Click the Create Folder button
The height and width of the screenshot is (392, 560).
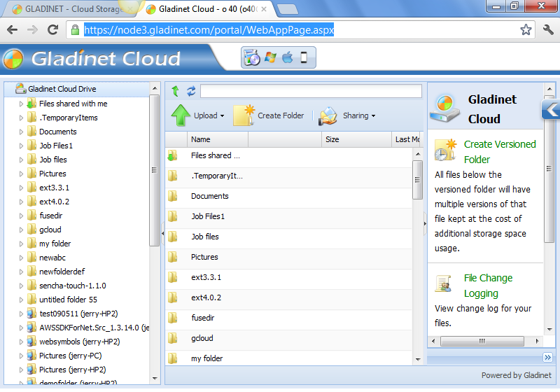click(x=268, y=115)
